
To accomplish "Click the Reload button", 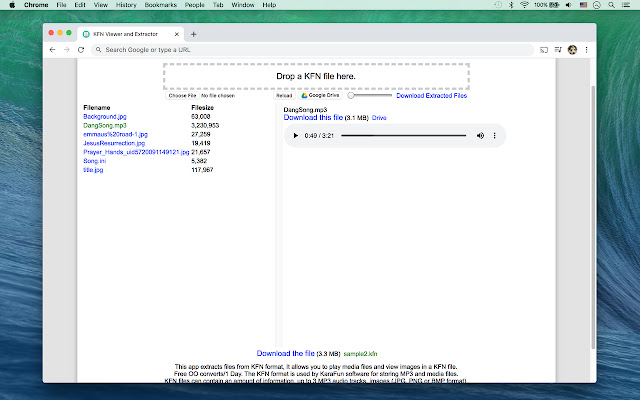I will pos(284,96).
